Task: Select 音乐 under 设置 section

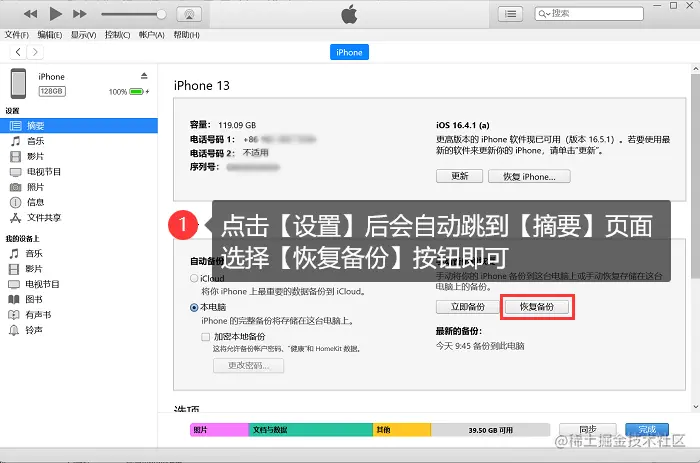Action: coord(79,141)
